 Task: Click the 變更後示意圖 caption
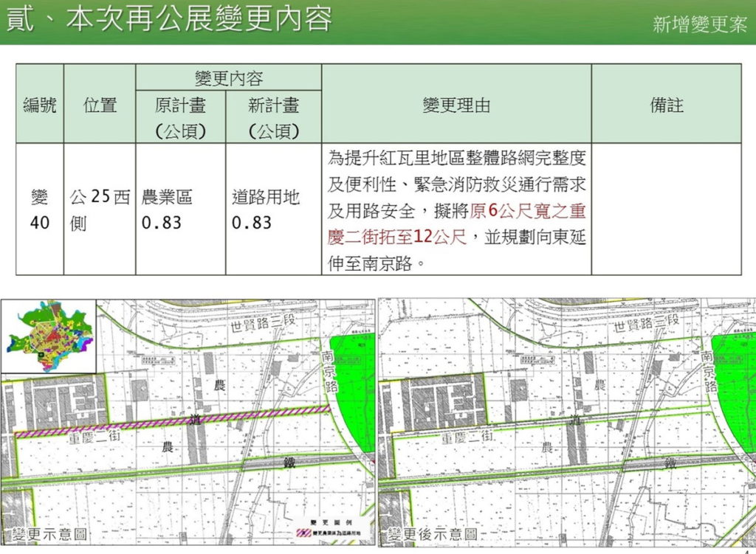coord(433,534)
